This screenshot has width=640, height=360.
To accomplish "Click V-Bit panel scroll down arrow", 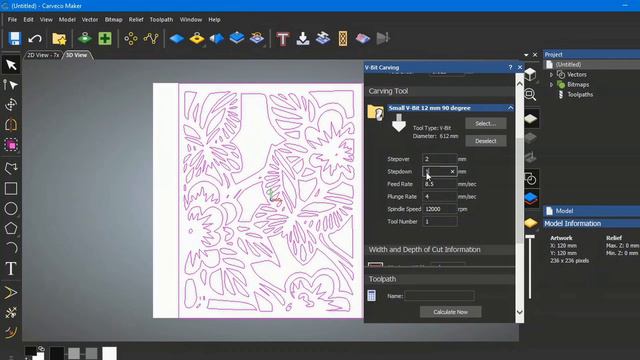I will [520, 312].
